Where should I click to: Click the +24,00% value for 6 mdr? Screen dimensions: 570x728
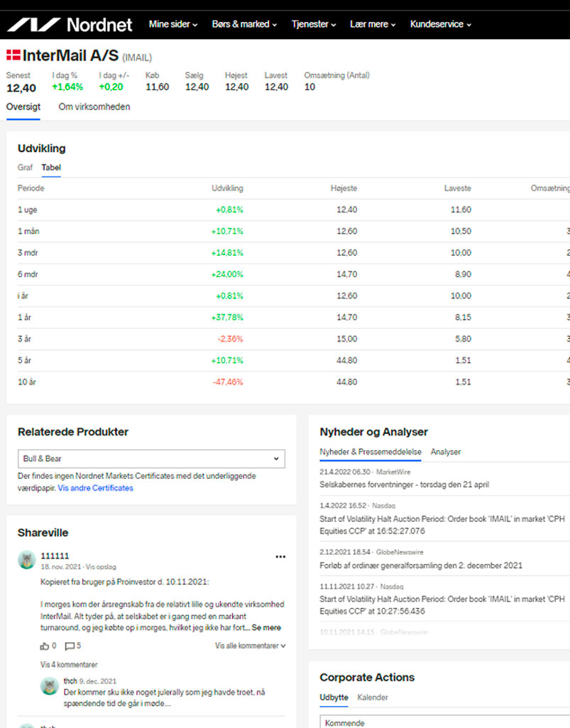click(227, 274)
